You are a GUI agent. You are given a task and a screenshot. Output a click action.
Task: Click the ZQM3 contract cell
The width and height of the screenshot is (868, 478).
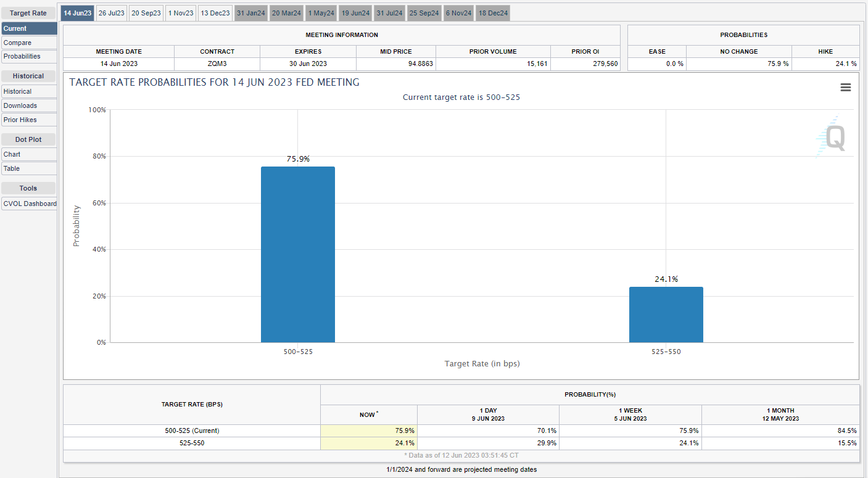coord(217,64)
